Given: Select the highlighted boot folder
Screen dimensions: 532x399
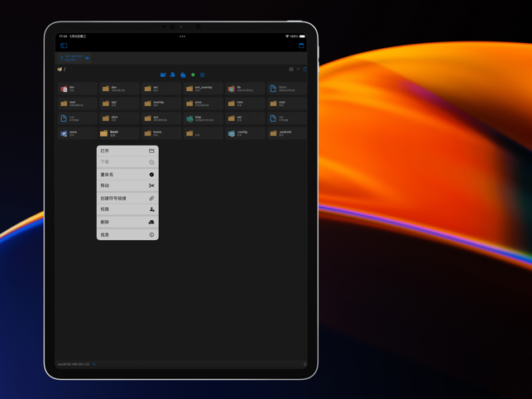Looking at the screenshot, I should (x=119, y=133).
